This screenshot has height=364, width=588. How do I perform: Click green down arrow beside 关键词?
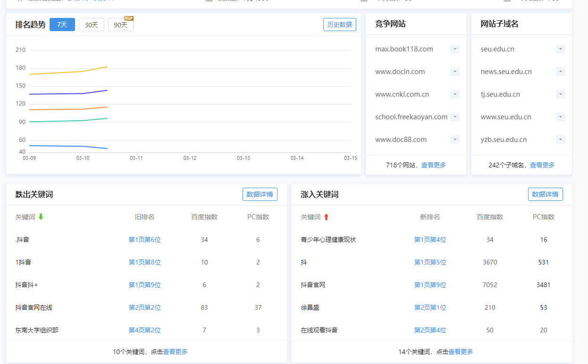coord(41,217)
